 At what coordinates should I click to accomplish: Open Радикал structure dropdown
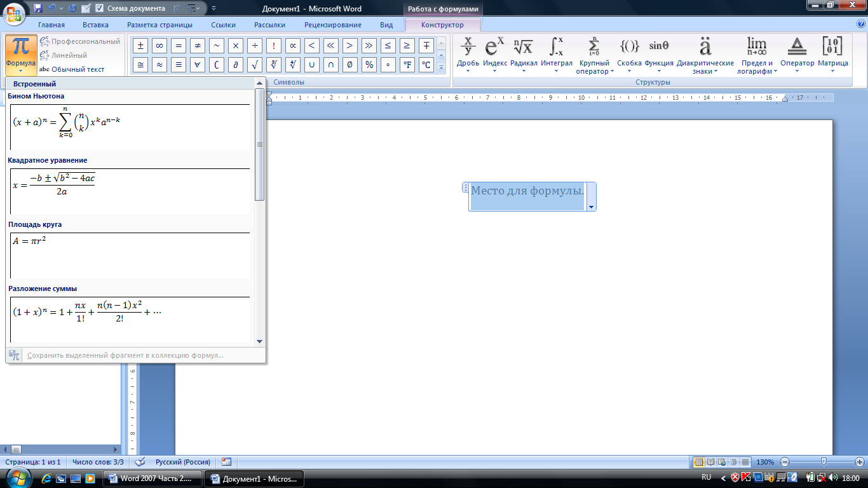pos(524,55)
